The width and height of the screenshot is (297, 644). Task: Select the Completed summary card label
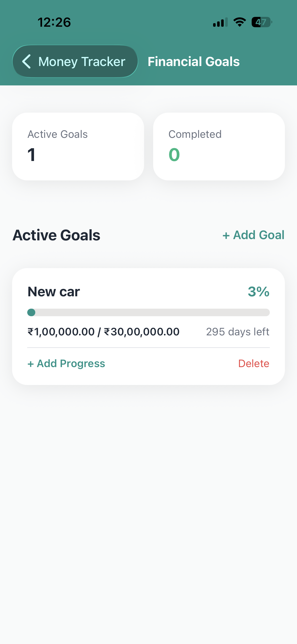tap(195, 134)
